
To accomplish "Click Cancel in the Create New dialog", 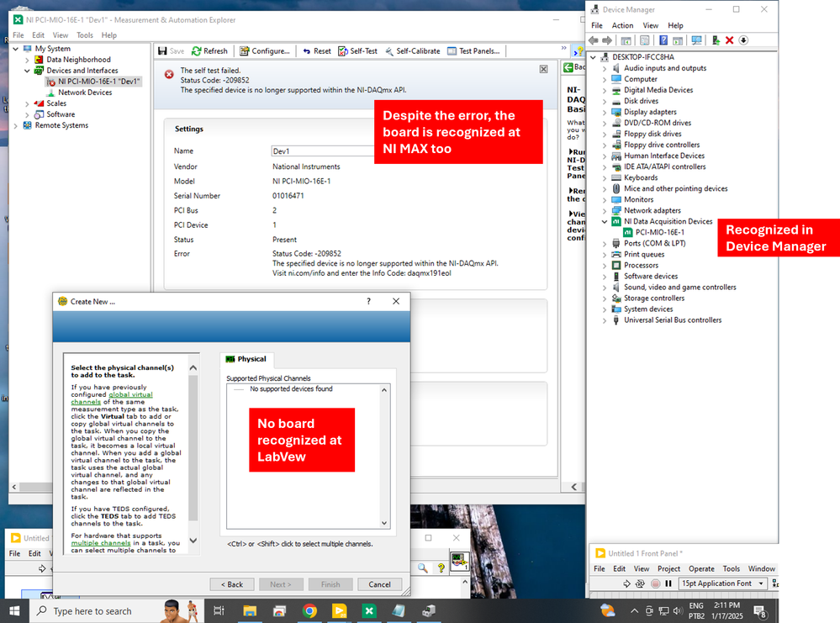I will tap(379, 584).
